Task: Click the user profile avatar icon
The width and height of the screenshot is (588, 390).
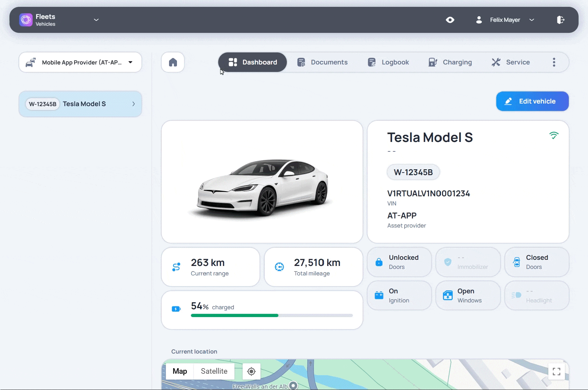Action: pos(479,20)
